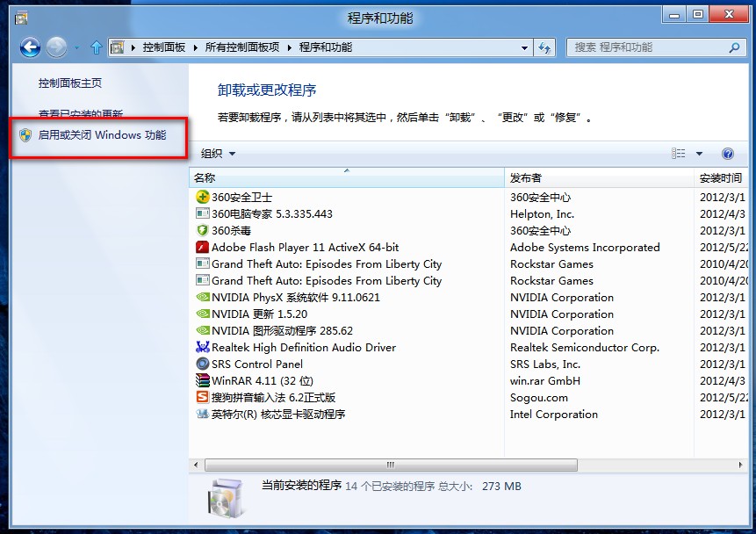Refresh the address bar view
The image size is (756, 534).
544,47
